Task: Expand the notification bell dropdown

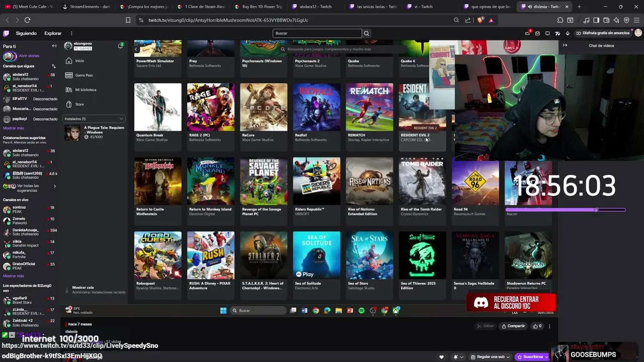Action: tap(458, 357)
